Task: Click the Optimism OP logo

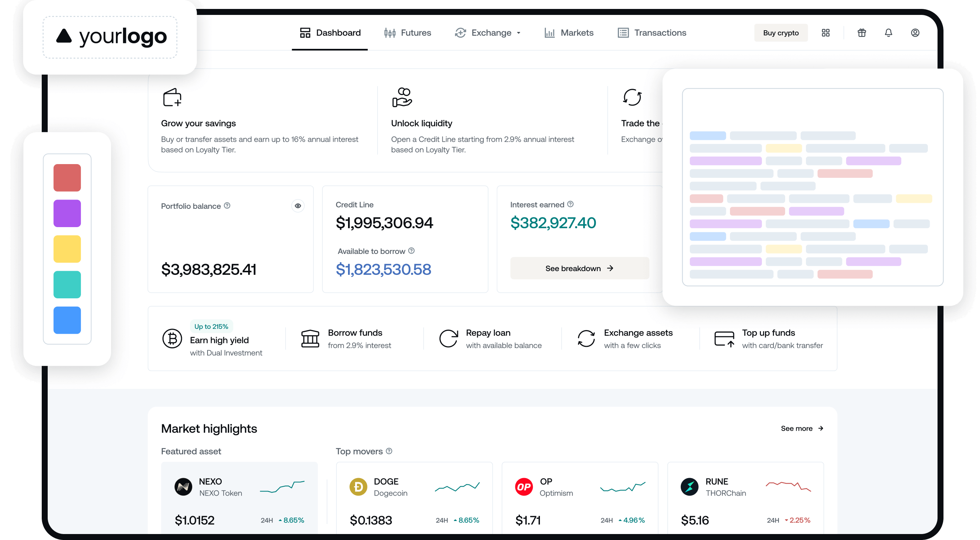Action: 524,487
